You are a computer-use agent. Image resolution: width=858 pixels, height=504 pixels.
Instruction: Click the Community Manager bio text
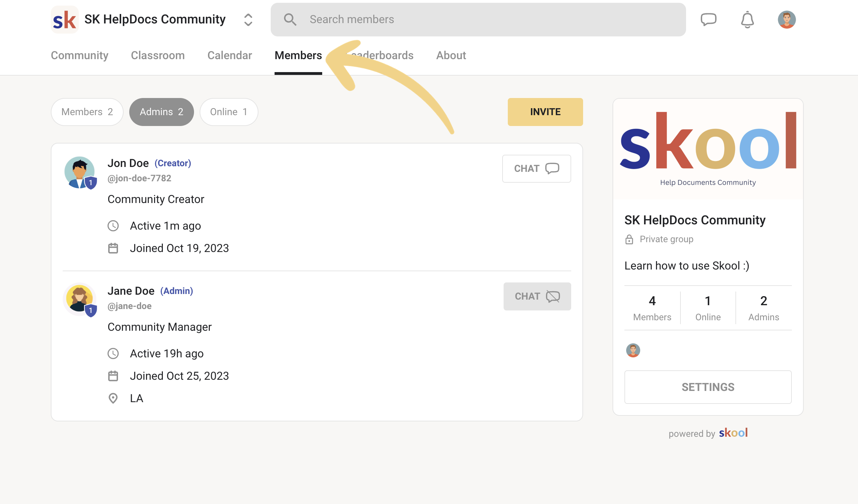(x=159, y=327)
